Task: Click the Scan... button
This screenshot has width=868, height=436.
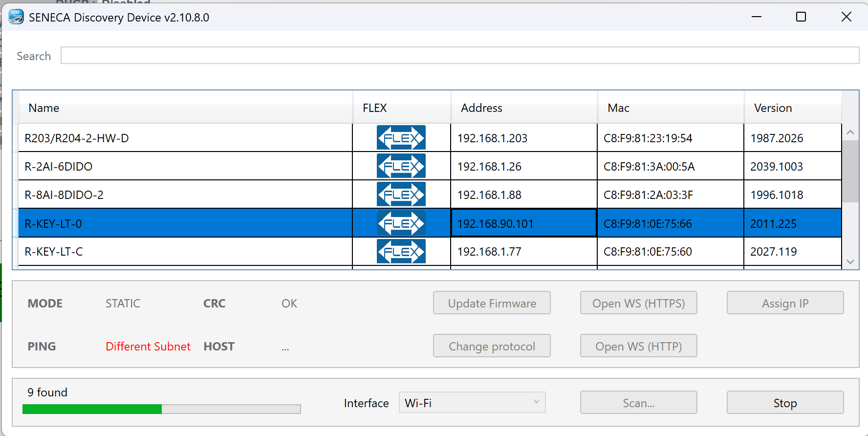Action: [638, 403]
